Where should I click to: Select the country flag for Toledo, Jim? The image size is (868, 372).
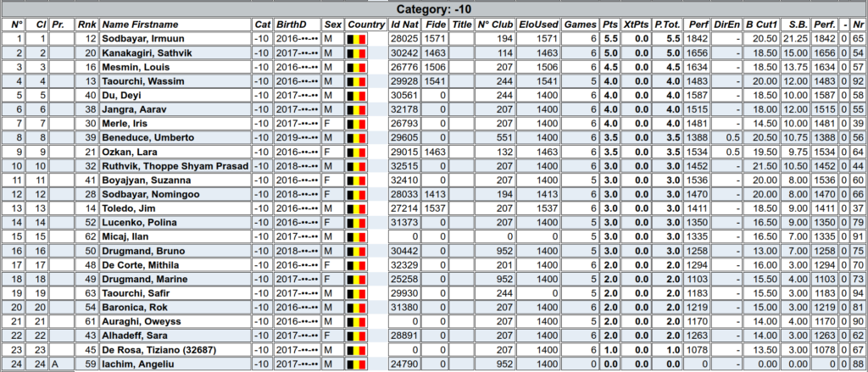coord(358,208)
